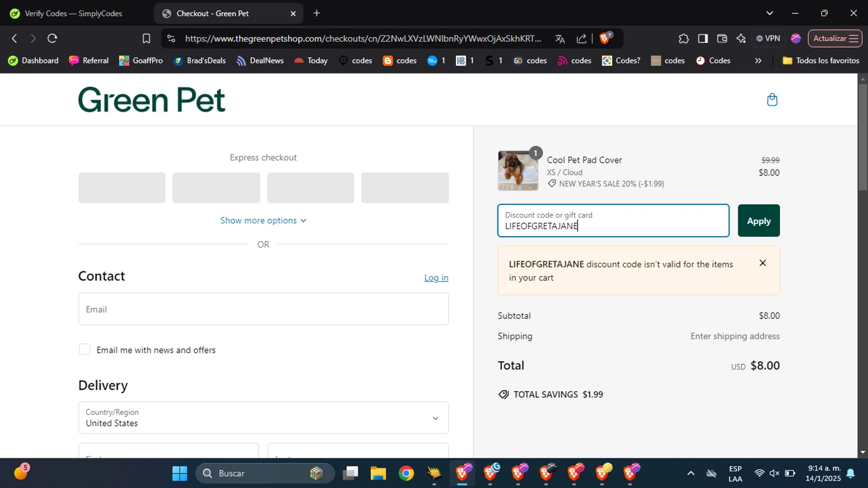Check Email me with news and offers

[x=85, y=350]
